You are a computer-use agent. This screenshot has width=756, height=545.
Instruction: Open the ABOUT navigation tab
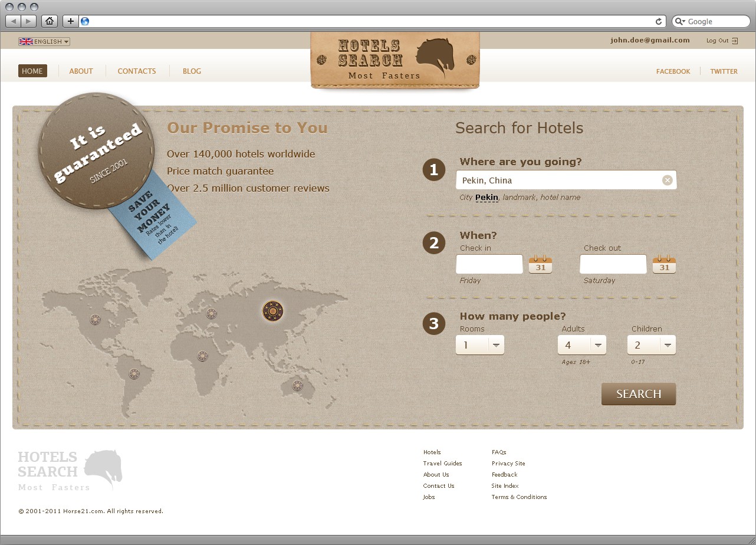coord(81,71)
